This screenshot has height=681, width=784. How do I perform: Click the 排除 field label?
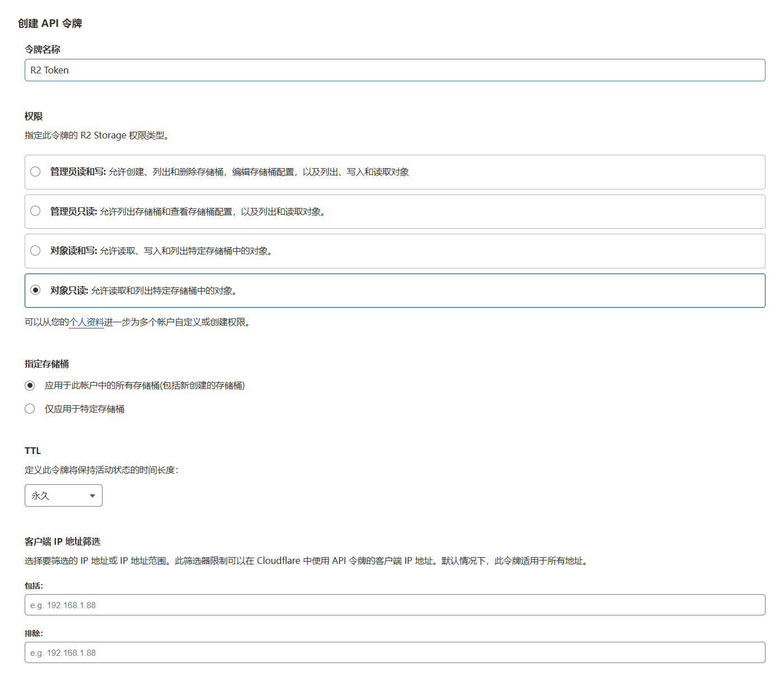coord(34,633)
